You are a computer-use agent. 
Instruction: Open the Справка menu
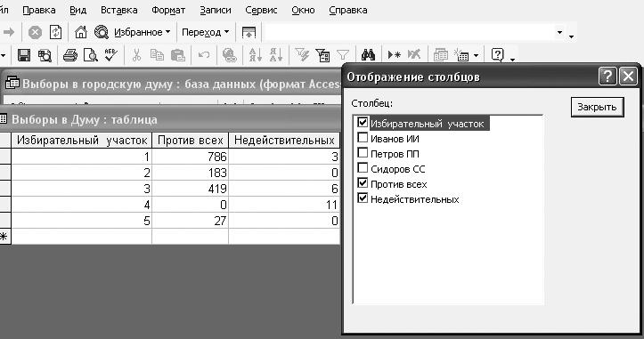click(348, 10)
